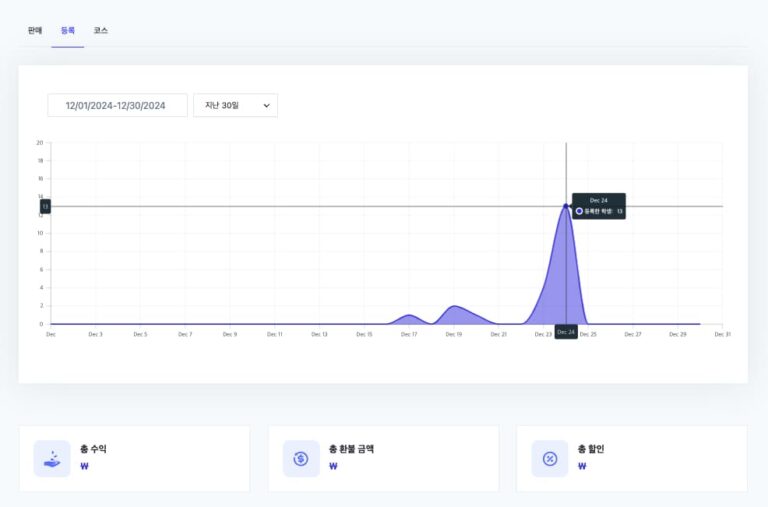Click the series marker circle in the tooltip

coord(579,211)
